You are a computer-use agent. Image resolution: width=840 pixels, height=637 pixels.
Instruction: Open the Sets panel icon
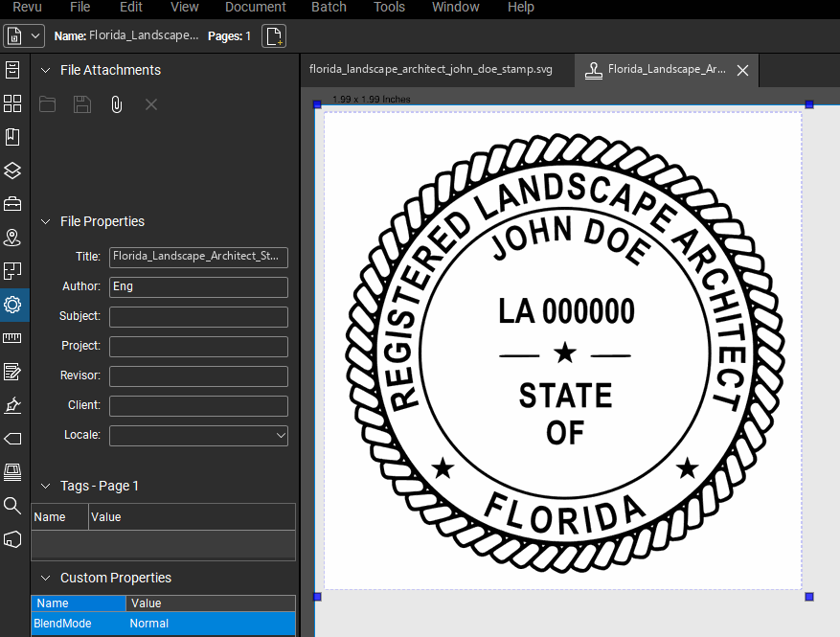(x=12, y=472)
